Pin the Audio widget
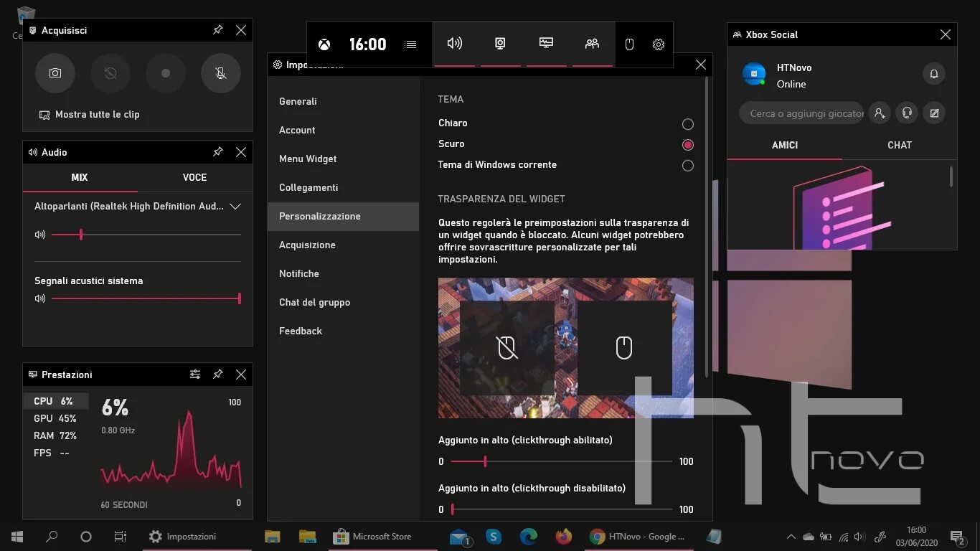 pos(218,152)
